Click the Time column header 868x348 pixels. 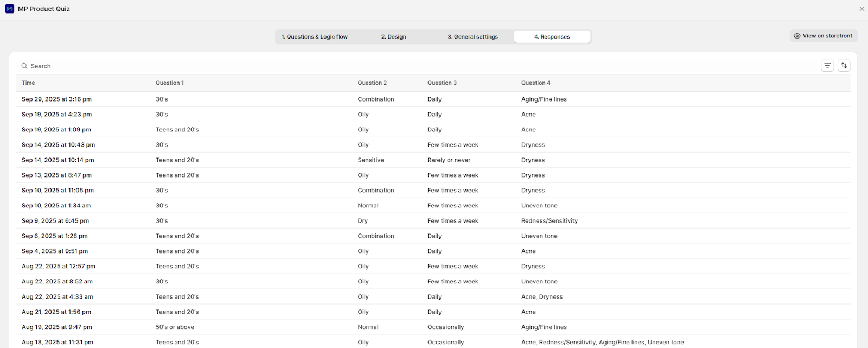[x=28, y=83]
